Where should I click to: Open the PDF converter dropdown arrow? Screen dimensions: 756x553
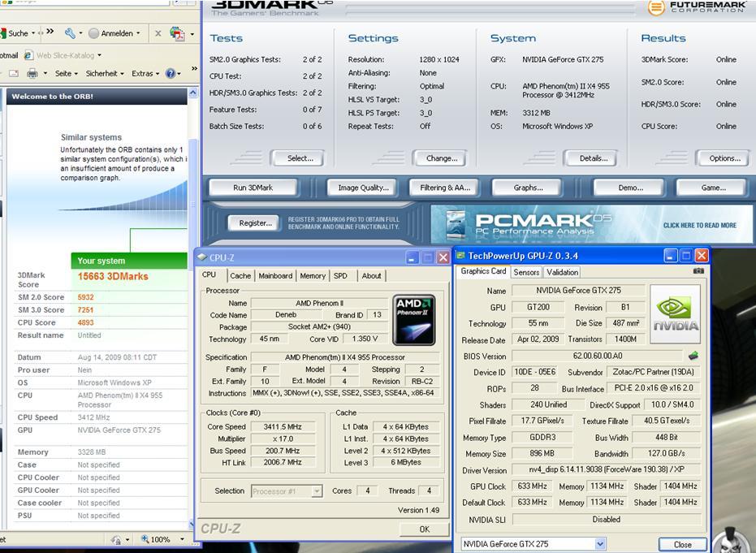click(x=192, y=34)
